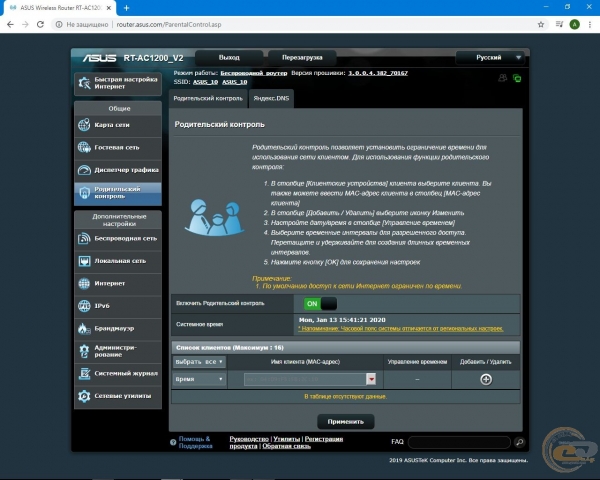Click the client MAC address input field
Image resolution: width=600 pixels, height=480 pixels.
tap(305, 379)
